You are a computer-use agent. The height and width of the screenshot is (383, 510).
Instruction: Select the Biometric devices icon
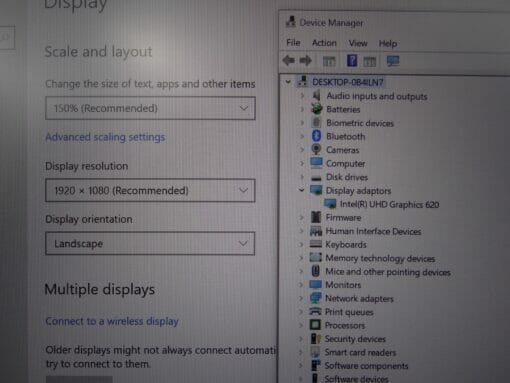[x=316, y=122]
